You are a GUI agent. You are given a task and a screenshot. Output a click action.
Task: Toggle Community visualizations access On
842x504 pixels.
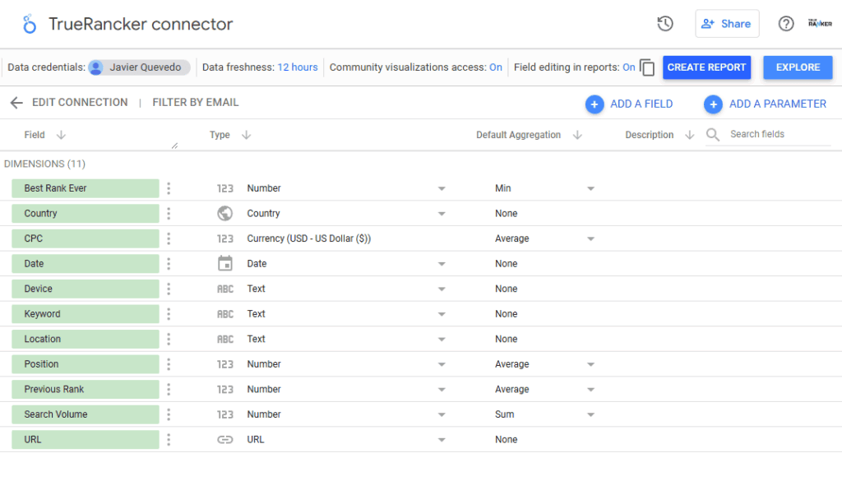(495, 67)
